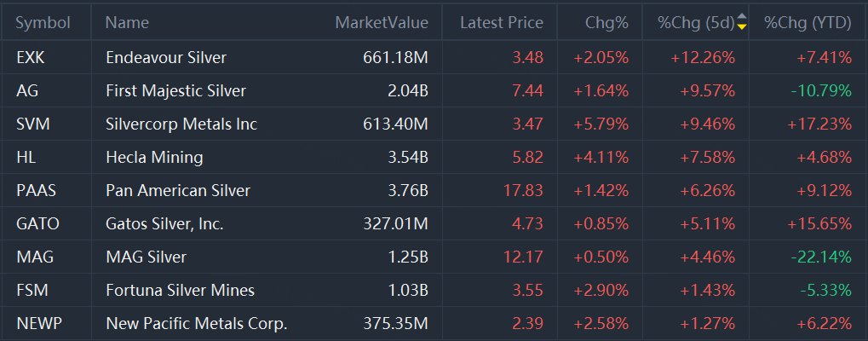Select Hecla Mining stock name

click(154, 157)
